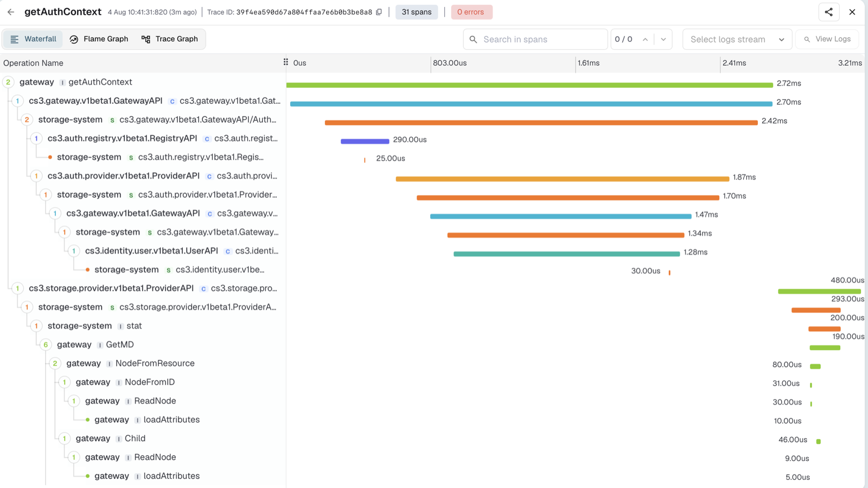Click the 2.72ms green getAuthContext bar
The image size is (868, 488).
pos(529,85)
